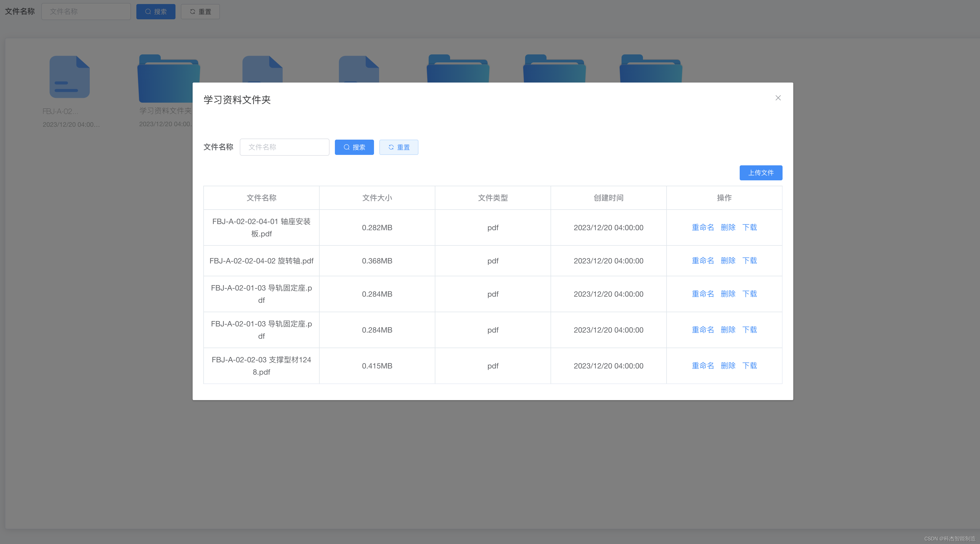Click the 文件大小 column header

[x=377, y=198]
